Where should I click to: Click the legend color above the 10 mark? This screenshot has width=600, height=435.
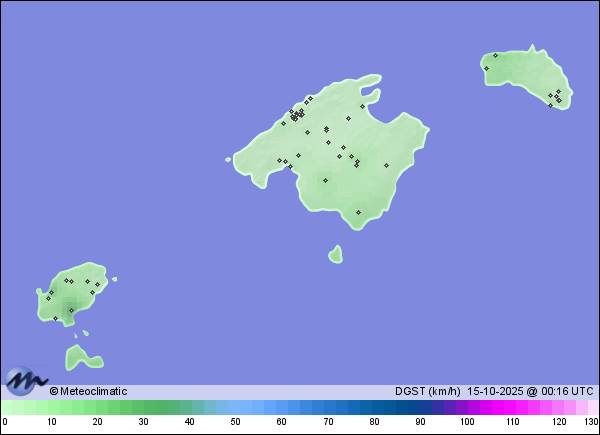(52, 407)
